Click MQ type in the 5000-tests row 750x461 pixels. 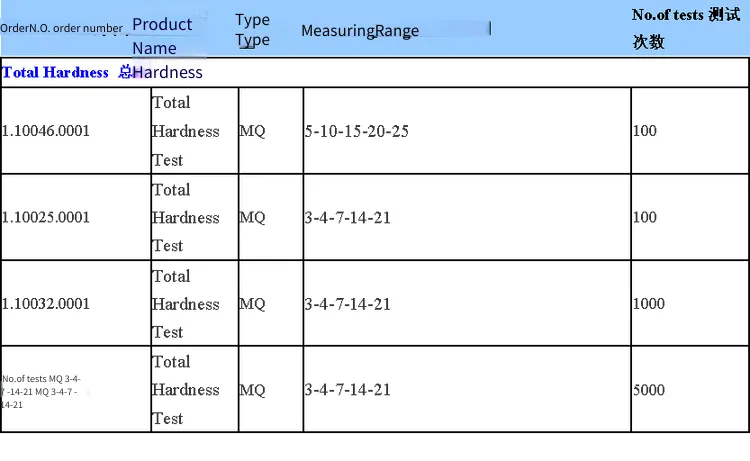pyautogui.click(x=252, y=390)
